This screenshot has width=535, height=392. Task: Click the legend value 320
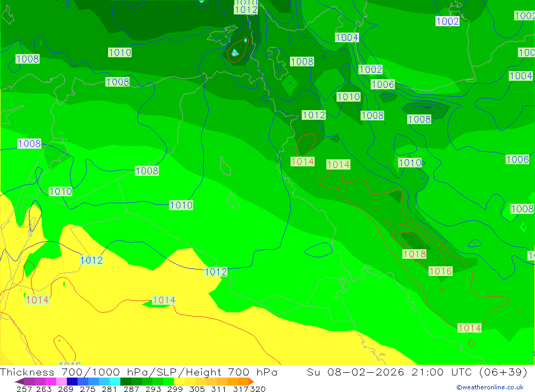[x=258, y=389]
